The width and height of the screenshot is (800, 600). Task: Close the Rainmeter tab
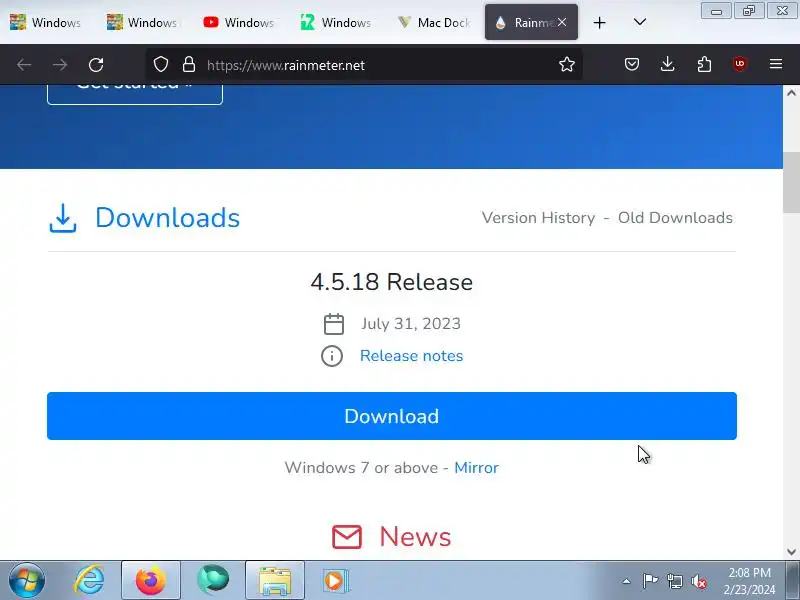[x=562, y=22]
